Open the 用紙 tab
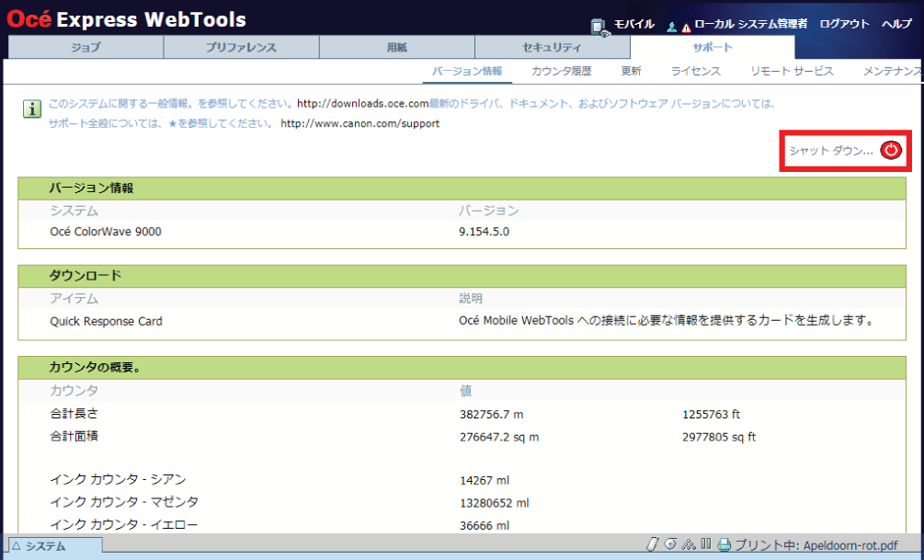924x560 pixels. pyautogui.click(x=396, y=47)
